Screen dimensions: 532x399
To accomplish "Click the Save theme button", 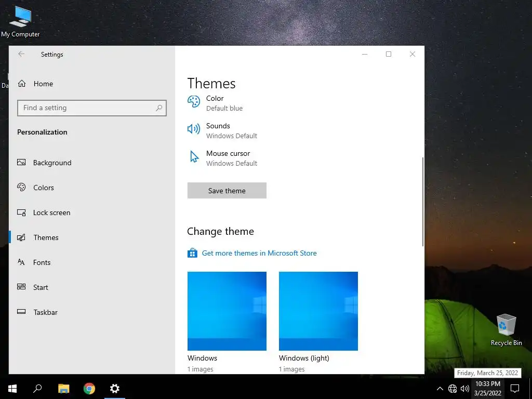I will coord(227,191).
